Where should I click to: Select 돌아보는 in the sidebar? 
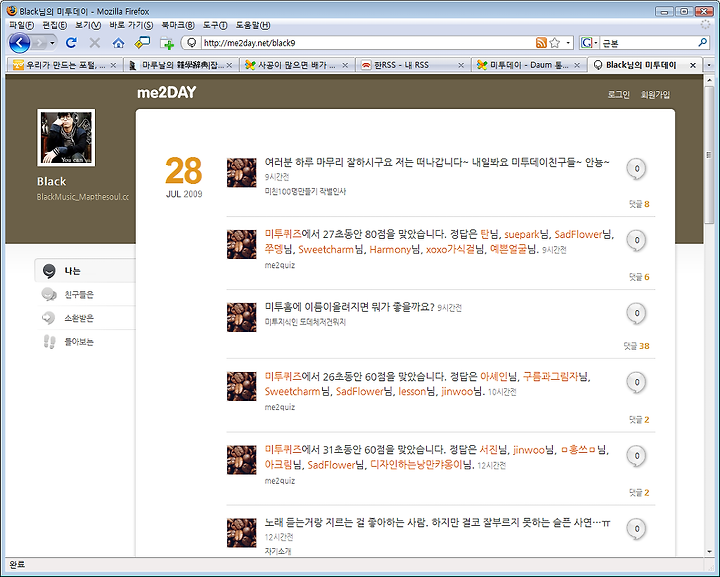(x=79, y=342)
